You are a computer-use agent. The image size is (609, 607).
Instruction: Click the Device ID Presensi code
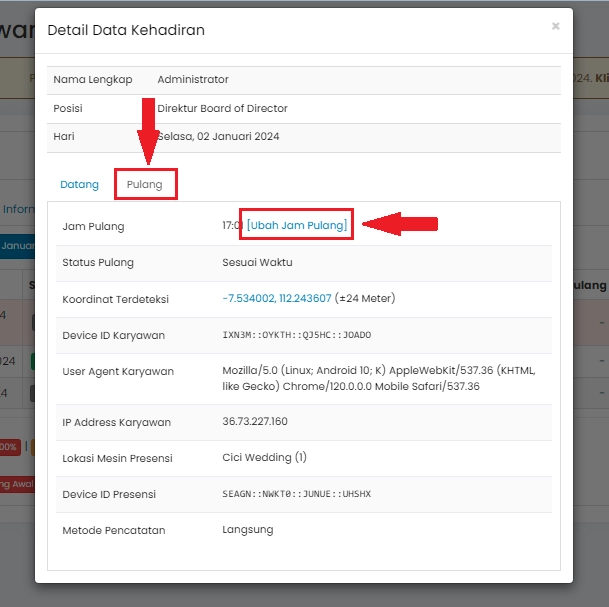[296, 494]
